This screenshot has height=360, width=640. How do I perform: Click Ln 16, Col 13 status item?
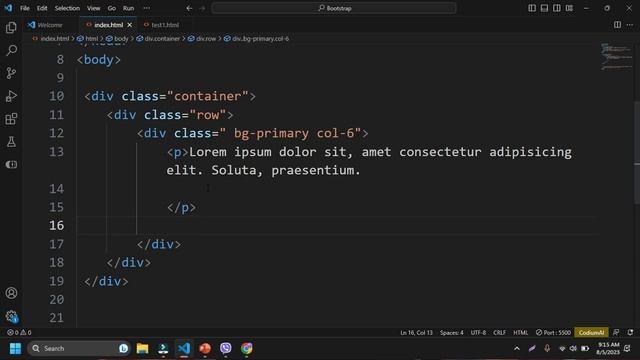416,333
